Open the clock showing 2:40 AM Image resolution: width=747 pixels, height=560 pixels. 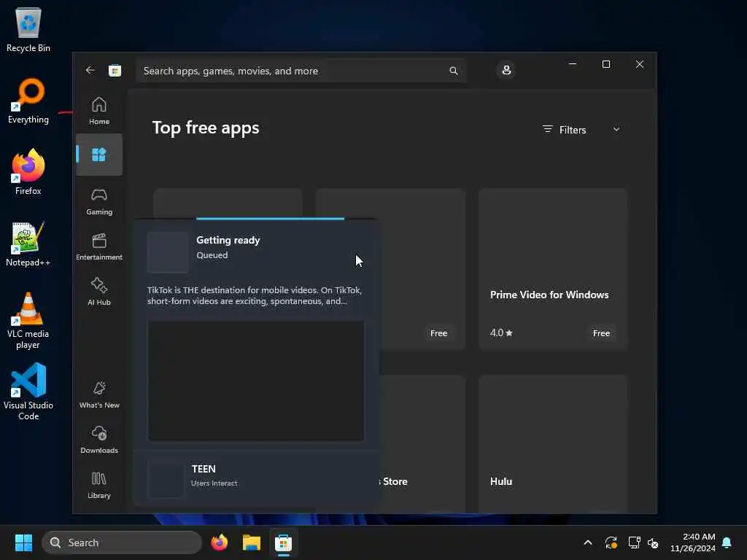click(693, 542)
